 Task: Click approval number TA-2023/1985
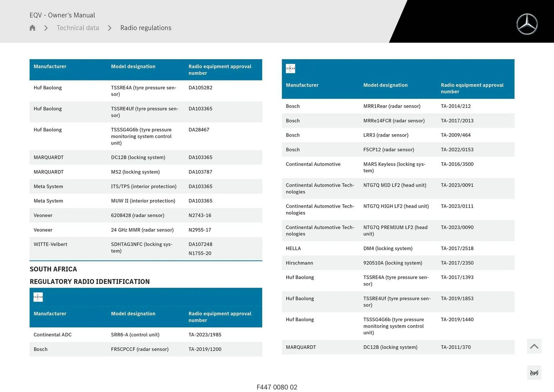click(205, 335)
